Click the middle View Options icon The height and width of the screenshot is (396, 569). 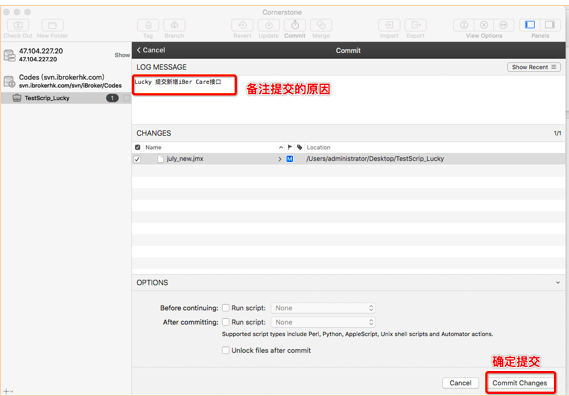484,25
